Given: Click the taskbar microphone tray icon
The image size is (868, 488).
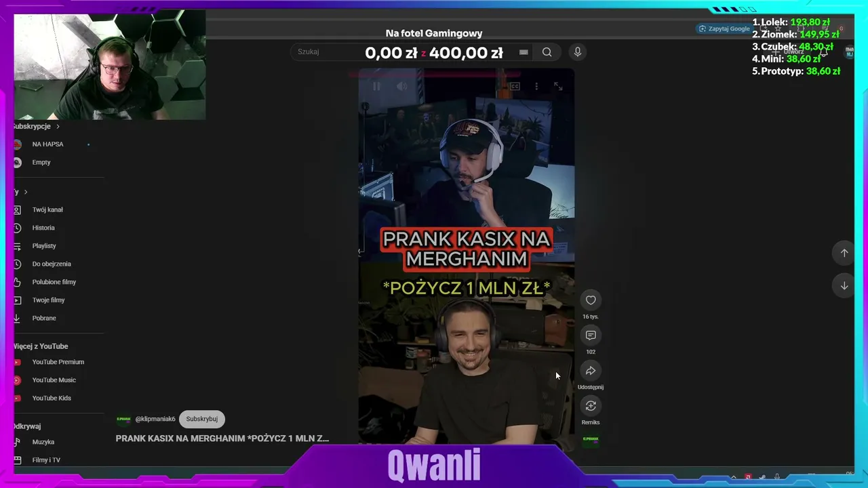Looking at the screenshot, I should coord(777,477).
